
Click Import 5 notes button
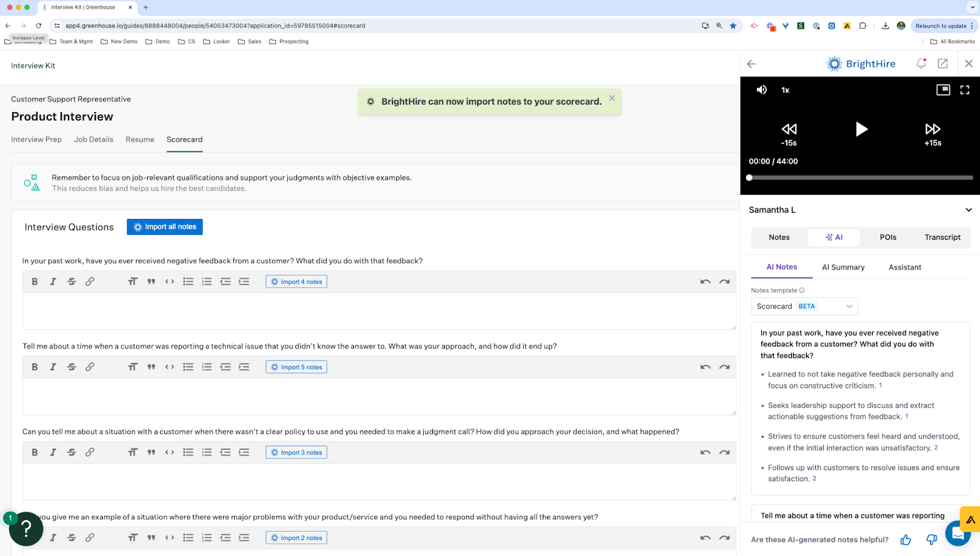[x=296, y=367]
